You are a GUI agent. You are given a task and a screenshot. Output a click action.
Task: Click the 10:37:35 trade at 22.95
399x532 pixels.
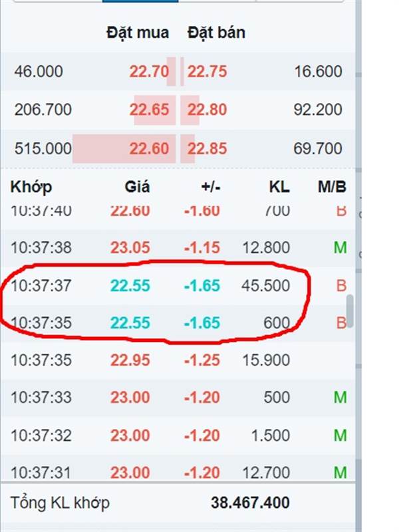(178, 360)
